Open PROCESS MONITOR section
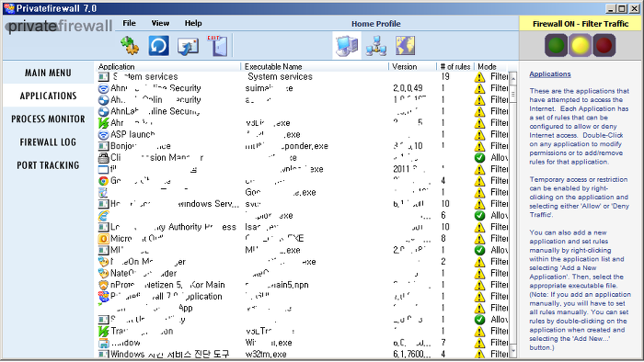644x362 pixels. pos(48,119)
